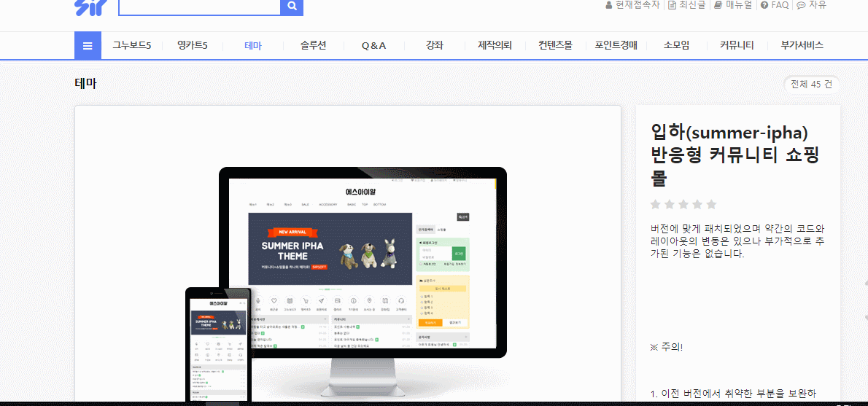The image size is (868, 406).
Task: Click the 매뉴얼 book icon
Action: click(x=718, y=5)
